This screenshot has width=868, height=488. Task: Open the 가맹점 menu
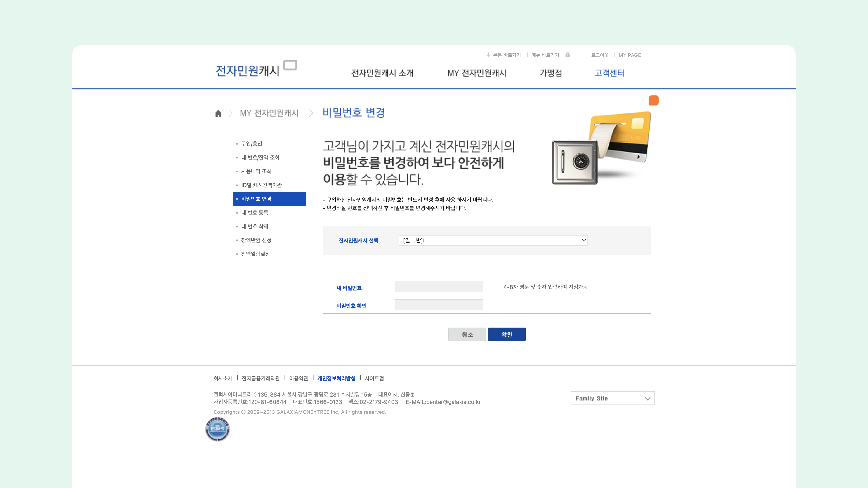tap(551, 73)
